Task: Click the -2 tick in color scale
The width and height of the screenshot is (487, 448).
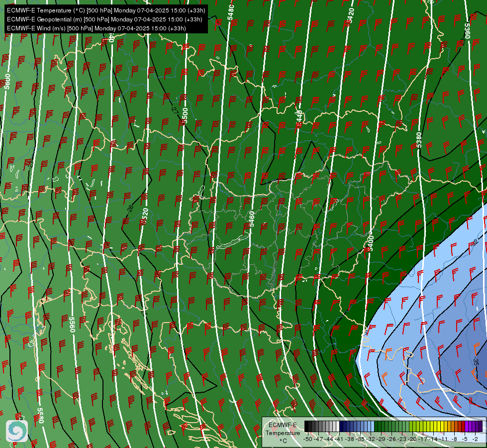Action: pyautogui.click(x=475, y=439)
